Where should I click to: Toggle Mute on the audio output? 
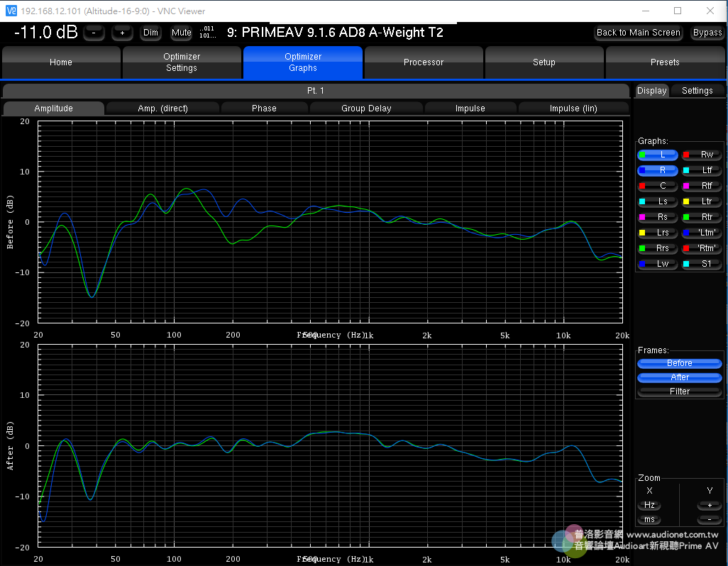pos(182,32)
